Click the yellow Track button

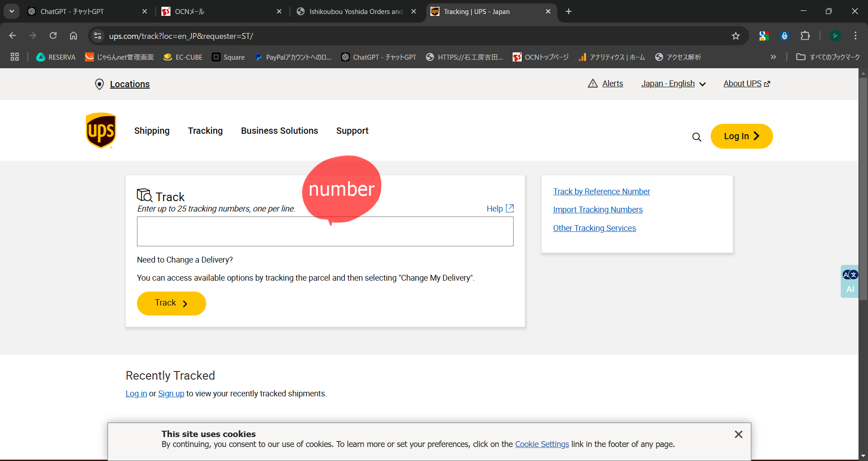(x=171, y=303)
